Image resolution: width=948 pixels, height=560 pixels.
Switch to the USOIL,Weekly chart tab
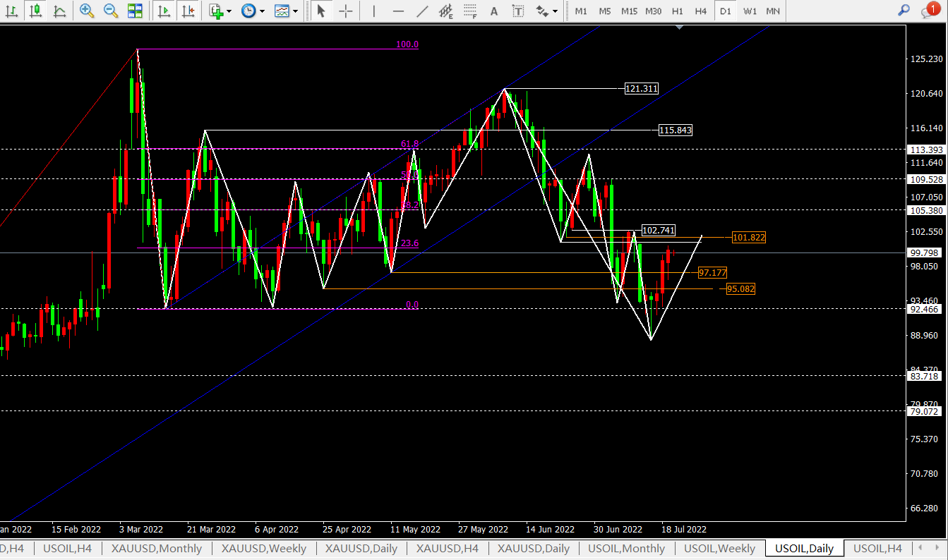coord(719,548)
